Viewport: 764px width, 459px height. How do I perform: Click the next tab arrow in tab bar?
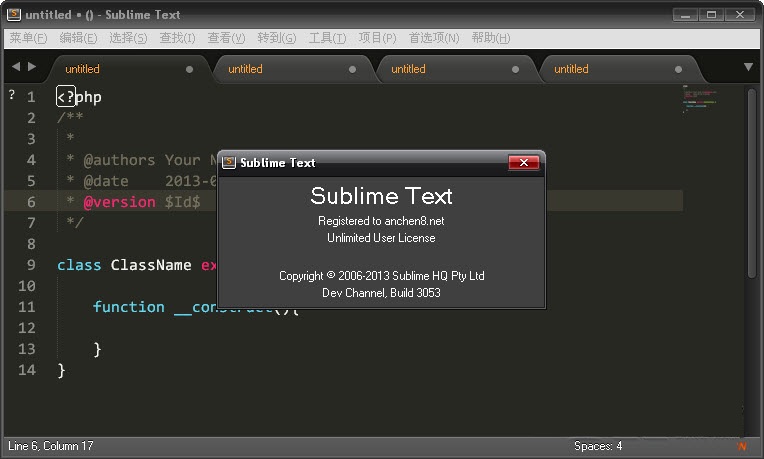(32, 67)
